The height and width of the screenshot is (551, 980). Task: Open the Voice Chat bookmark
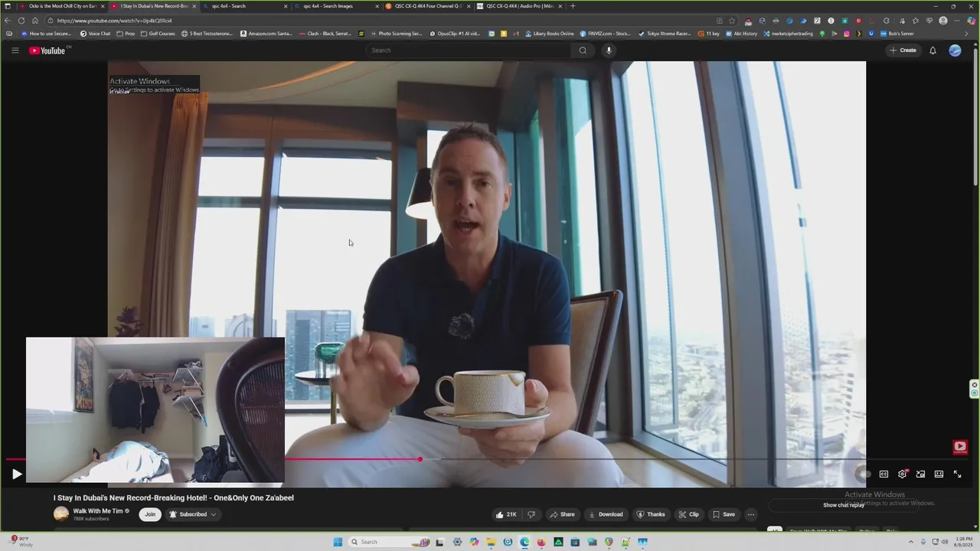point(95,34)
